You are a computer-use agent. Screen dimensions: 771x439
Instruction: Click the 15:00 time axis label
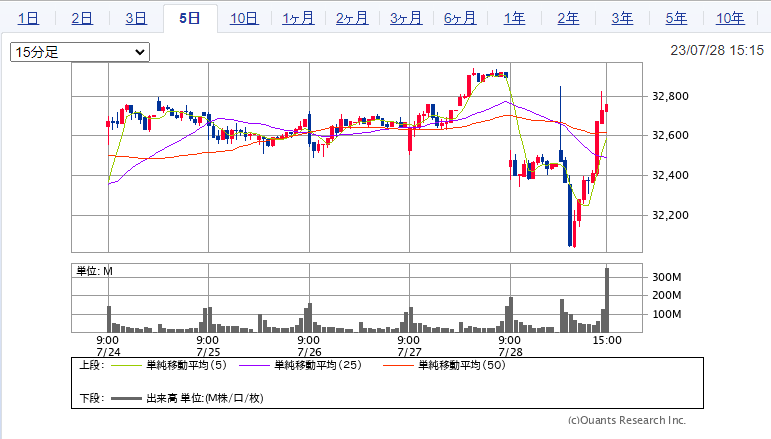pyautogui.click(x=607, y=340)
